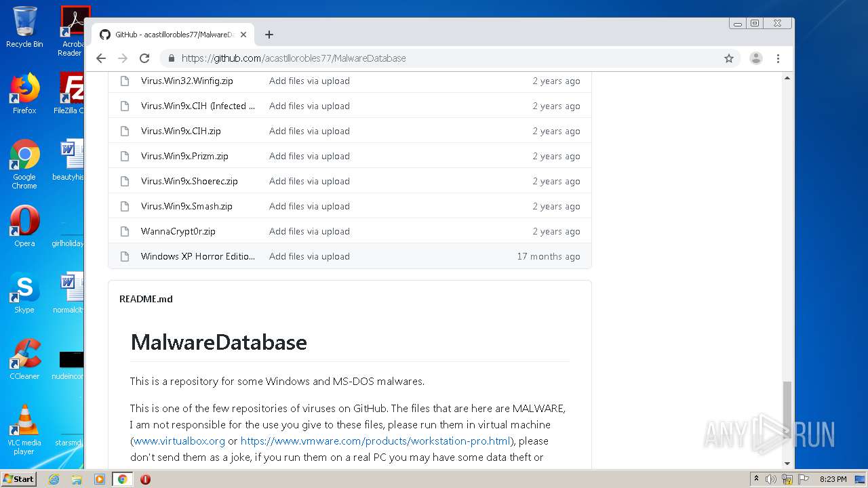Select the Skype desktop shortcut

24,293
